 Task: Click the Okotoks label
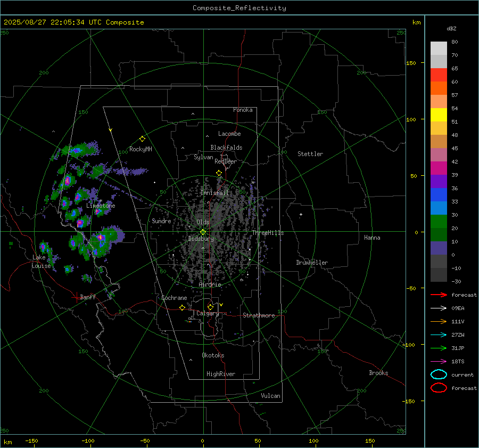click(x=213, y=355)
